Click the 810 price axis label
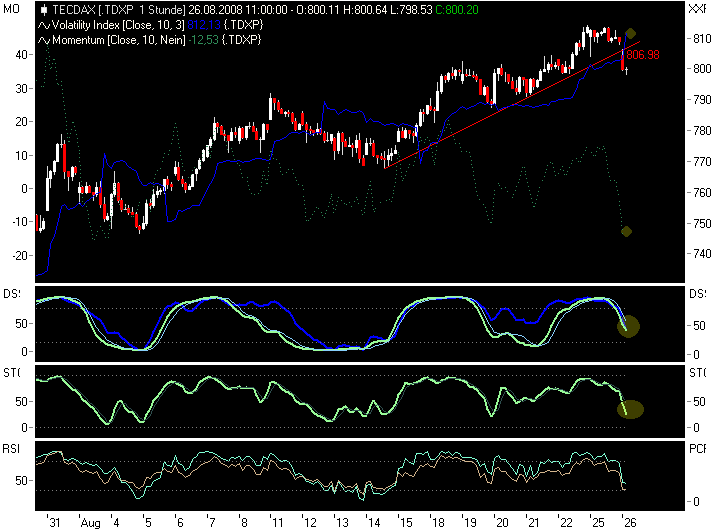 (702, 39)
